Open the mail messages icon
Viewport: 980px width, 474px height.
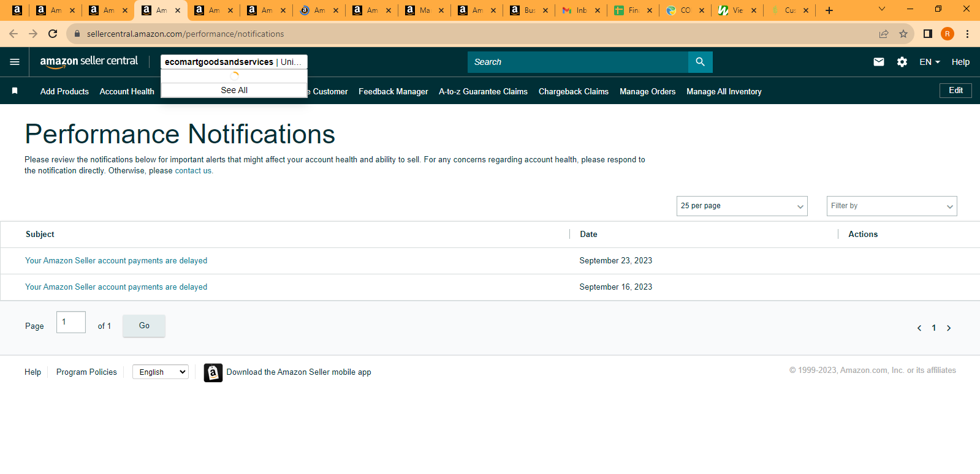pos(878,62)
